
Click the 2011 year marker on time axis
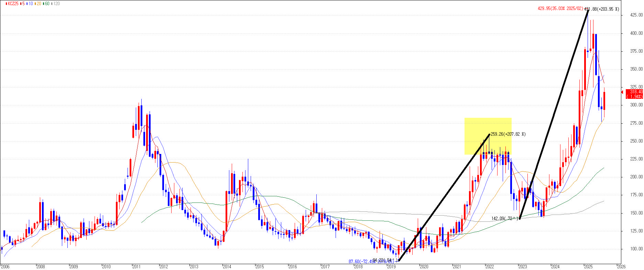[137, 267]
